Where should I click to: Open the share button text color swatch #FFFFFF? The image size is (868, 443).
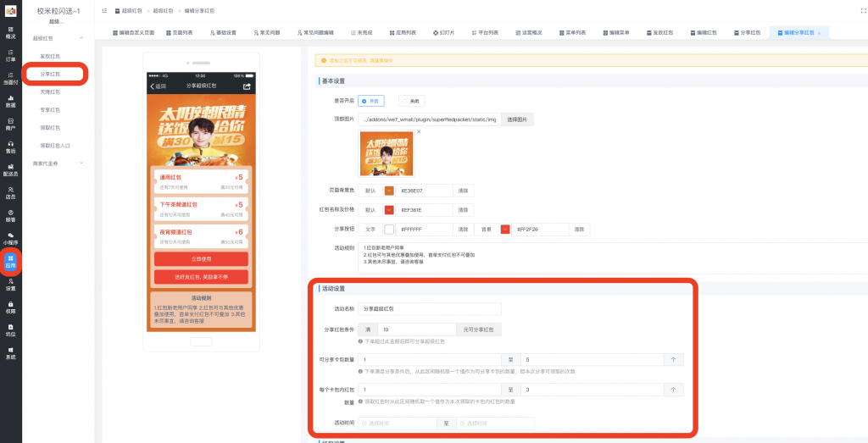389,229
